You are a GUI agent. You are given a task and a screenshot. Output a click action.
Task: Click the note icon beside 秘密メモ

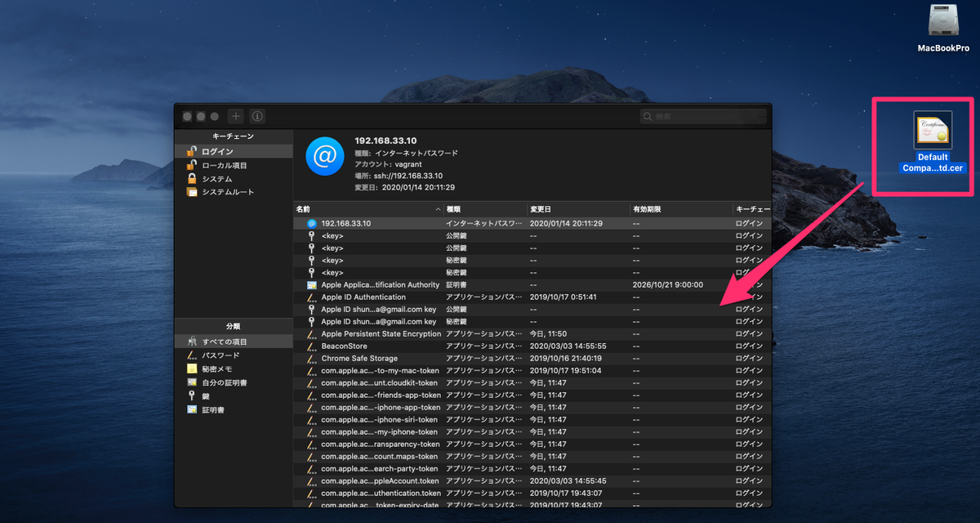tap(192, 369)
